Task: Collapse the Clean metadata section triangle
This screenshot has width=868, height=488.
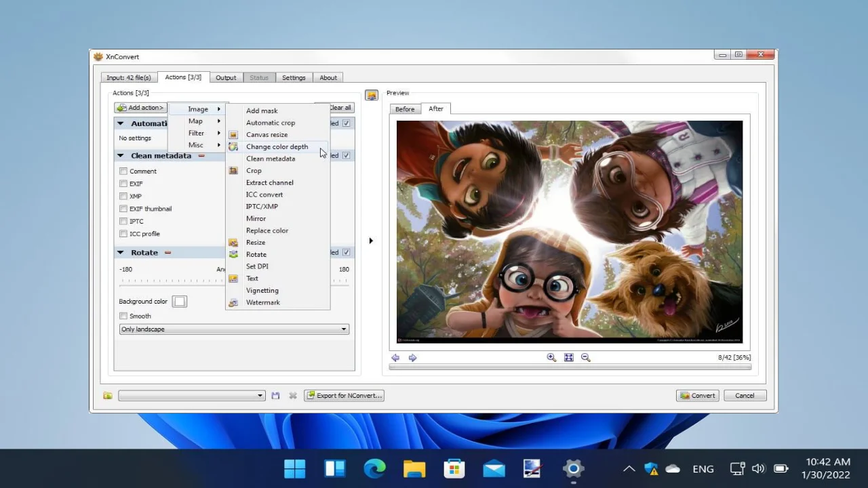Action: [121, 156]
